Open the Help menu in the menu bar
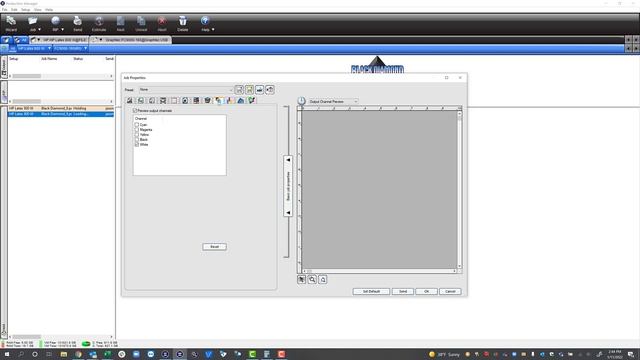 coord(49,9)
